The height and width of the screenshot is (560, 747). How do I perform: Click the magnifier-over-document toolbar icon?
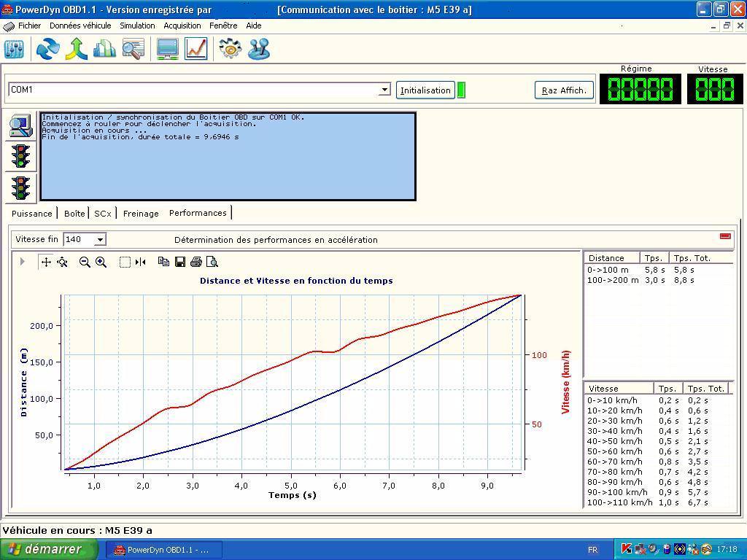133,49
